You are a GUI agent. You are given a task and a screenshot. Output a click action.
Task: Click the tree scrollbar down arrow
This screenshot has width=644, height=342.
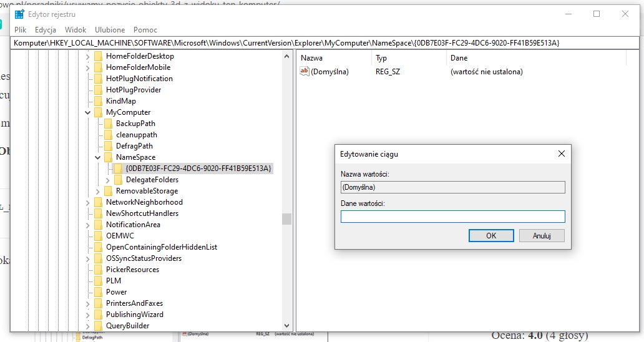[287, 325]
